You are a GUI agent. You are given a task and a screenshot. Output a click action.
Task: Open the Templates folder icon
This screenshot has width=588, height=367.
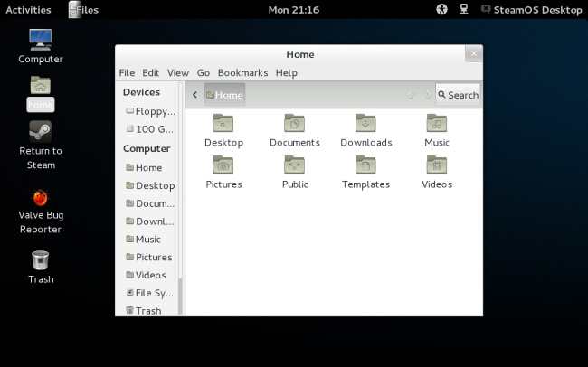tap(365, 165)
